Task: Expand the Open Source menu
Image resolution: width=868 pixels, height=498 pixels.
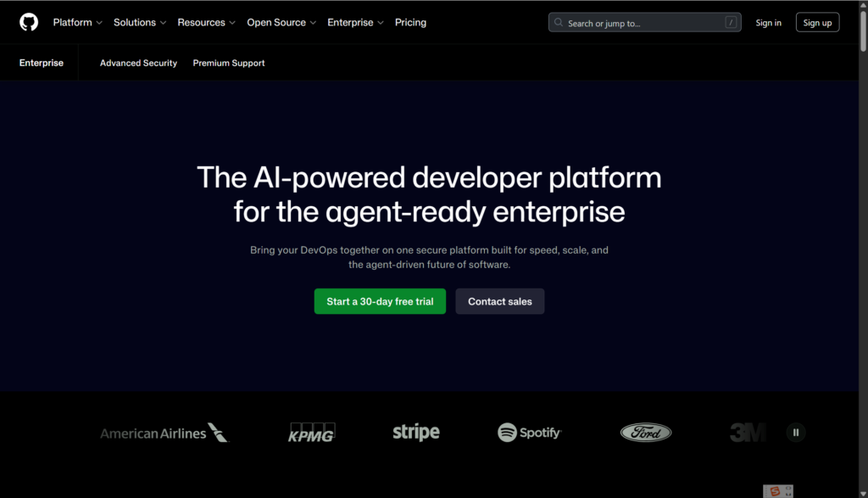Action: 281,23
